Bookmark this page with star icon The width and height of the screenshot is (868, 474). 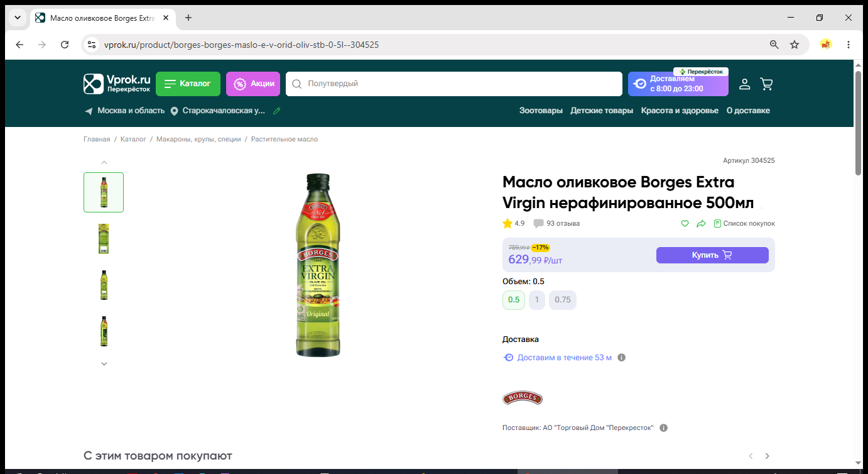(x=795, y=45)
